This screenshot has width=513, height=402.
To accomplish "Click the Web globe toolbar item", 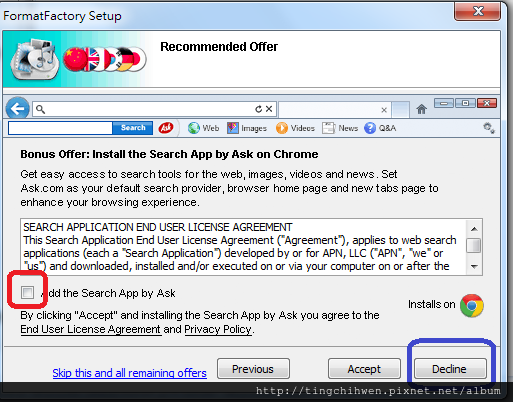I will click(203, 128).
